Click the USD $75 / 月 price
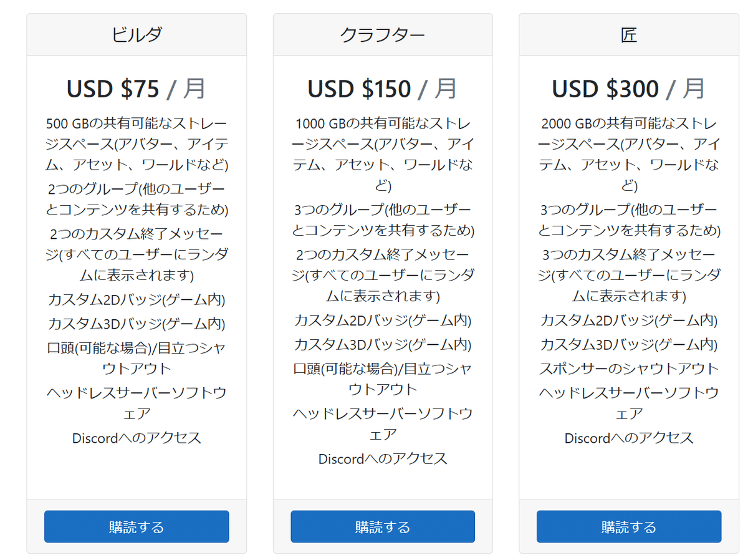This screenshot has height=560, width=748. (x=137, y=89)
